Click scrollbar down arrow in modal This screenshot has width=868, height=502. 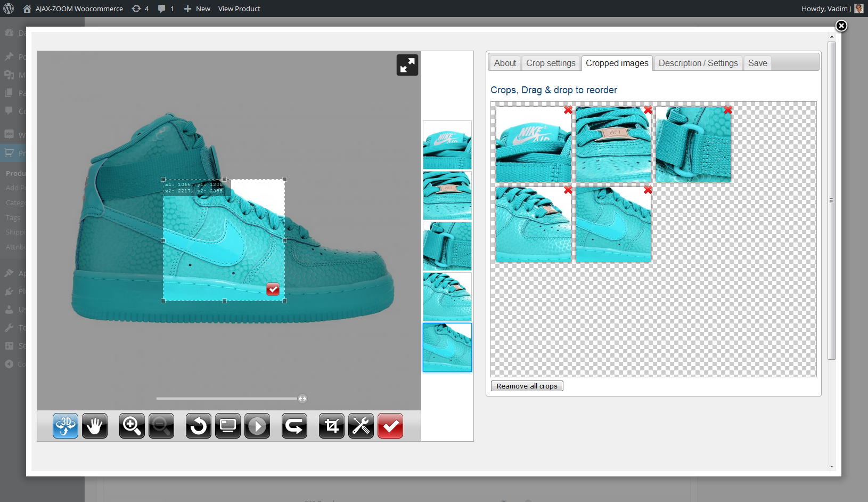[x=832, y=467]
